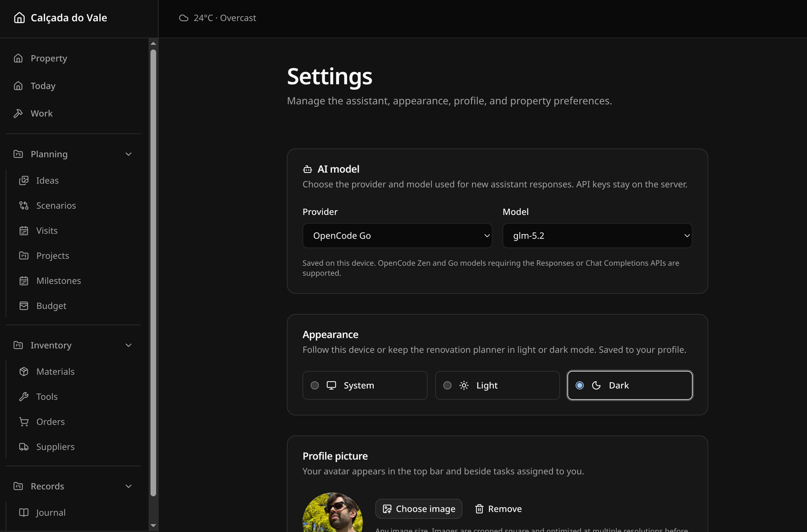Click the robot icon next to AI model
This screenshot has width=807, height=532.
click(x=307, y=169)
